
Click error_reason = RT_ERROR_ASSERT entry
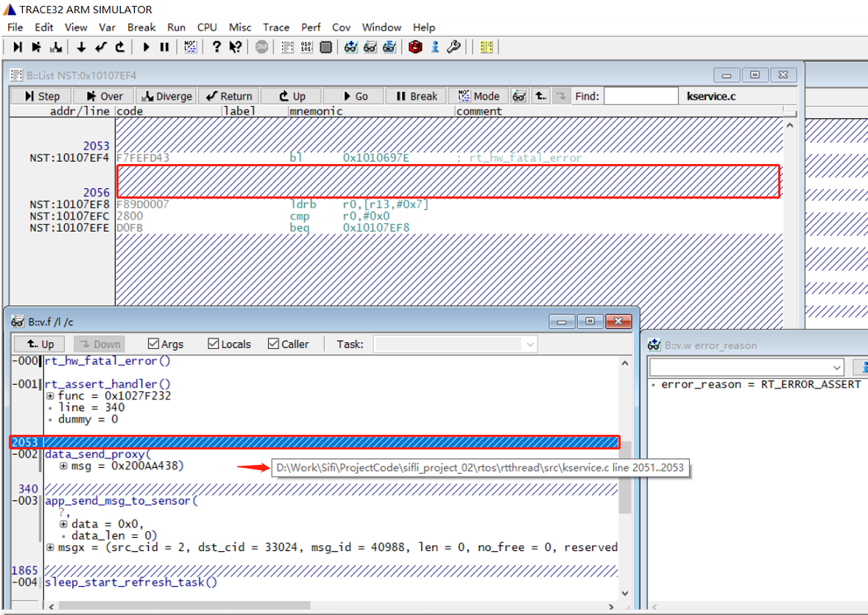pyautogui.click(x=761, y=384)
